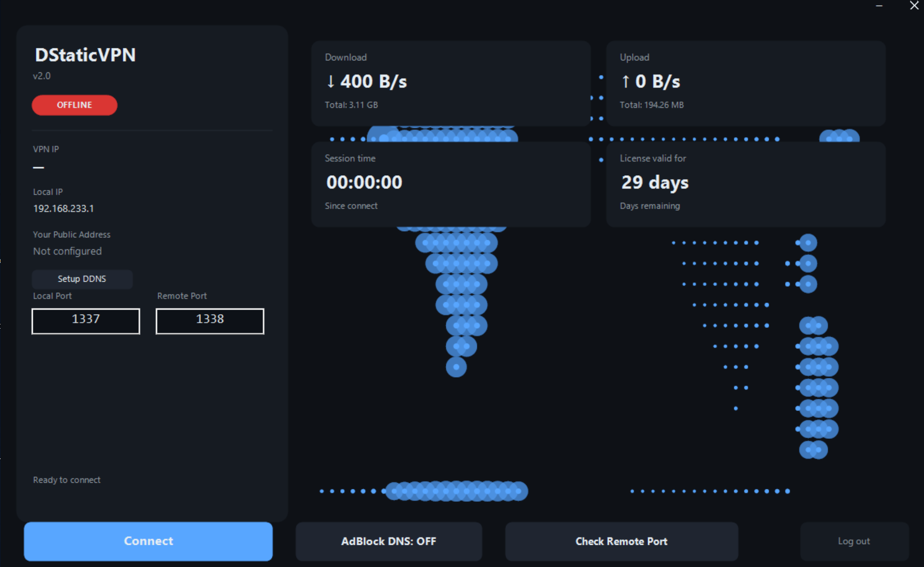Click the '29 days' license value
The width and height of the screenshot is (924, 567).
pyautogui.click(x=655, y=182)
